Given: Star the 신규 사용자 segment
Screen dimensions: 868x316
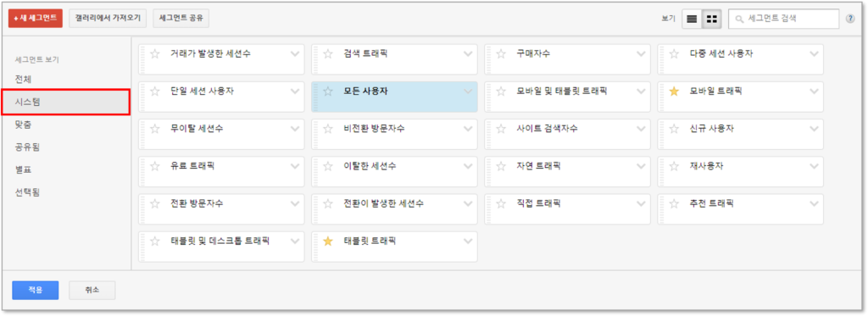Looking at the screenshot, I should tap(674, 129).
